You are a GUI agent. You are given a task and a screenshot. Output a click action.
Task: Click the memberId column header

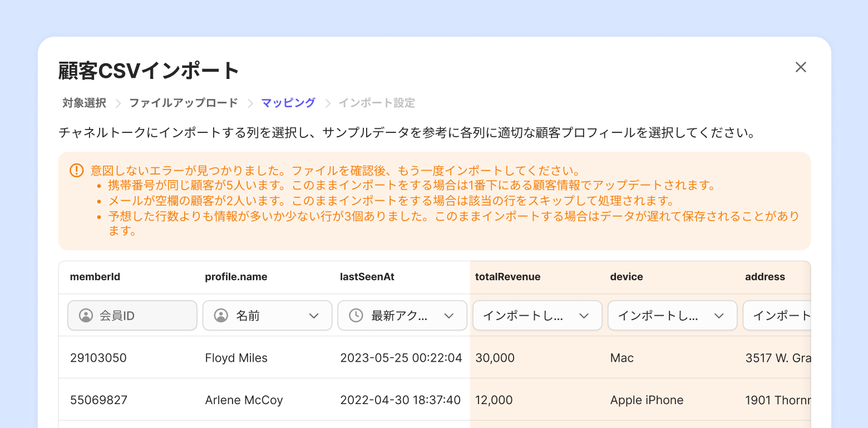click(x=95, y=277)
